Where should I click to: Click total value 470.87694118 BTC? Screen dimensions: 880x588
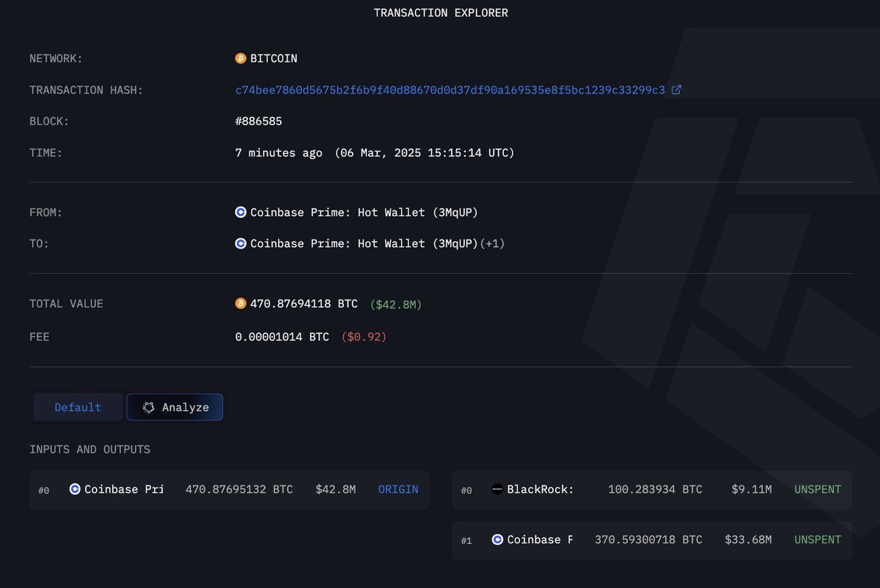click(304, 304)
